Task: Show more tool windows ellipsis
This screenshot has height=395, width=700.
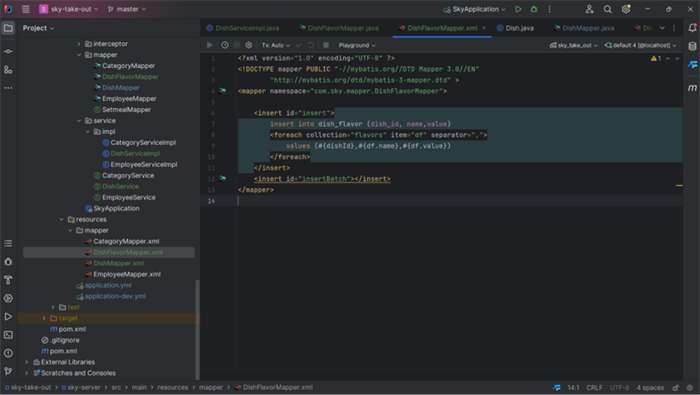Action: (8, 88)
